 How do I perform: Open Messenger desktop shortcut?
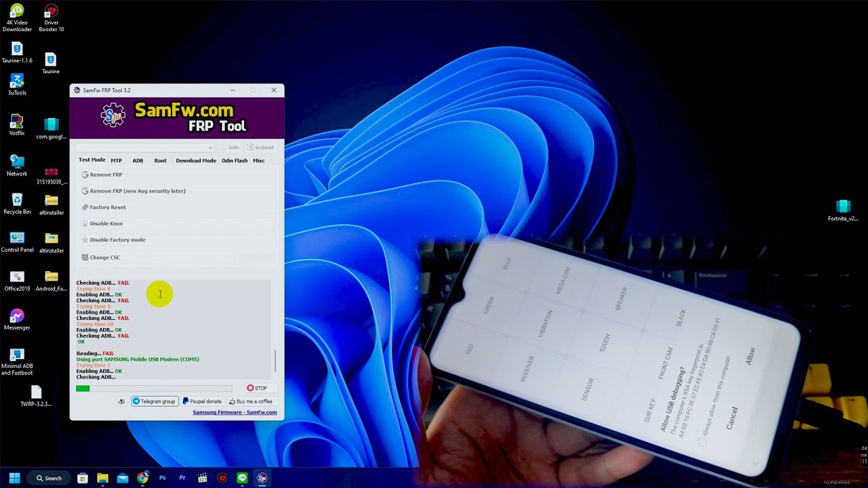click(17, 320)
